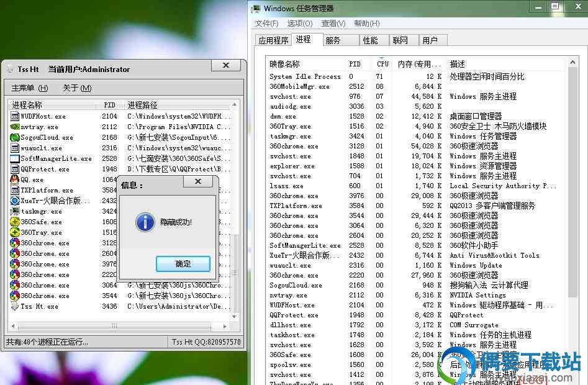Click the info icon in the message dialog
The height and width of the screenshot is (385, 588).
pyautogui.click(x=145, y=222)
